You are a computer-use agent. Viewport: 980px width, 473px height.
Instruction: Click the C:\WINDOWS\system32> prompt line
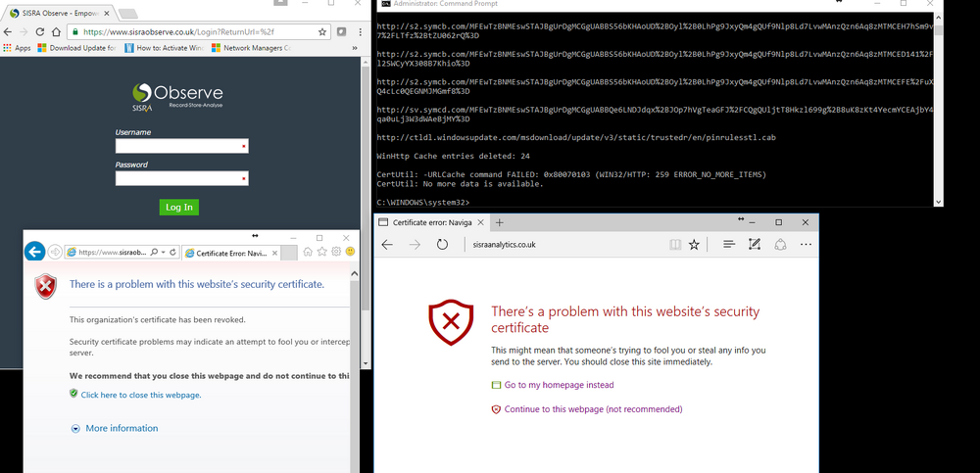[423, 203]
